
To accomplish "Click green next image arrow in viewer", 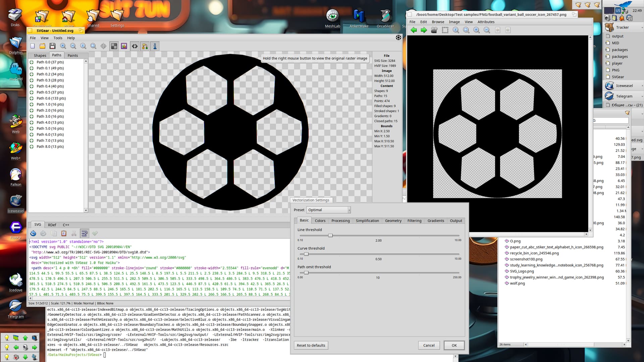I will click(424, 30).
